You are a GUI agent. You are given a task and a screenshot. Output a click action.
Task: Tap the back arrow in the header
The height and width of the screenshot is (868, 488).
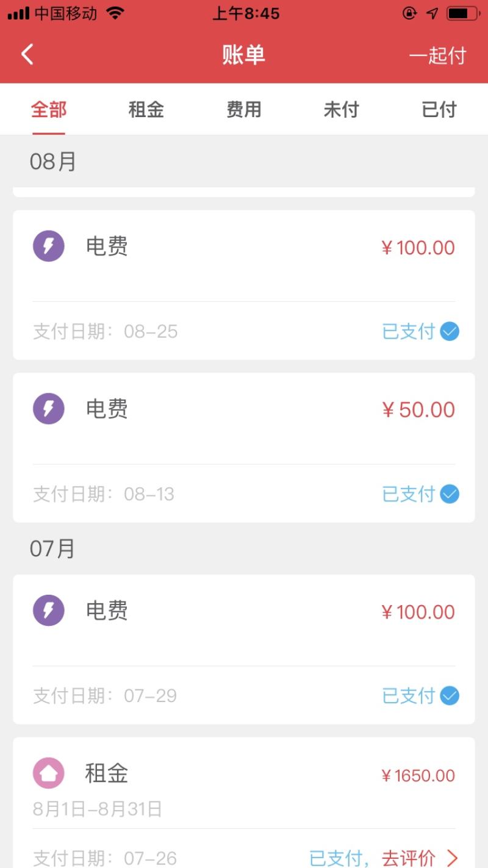[x=27, y=54]
